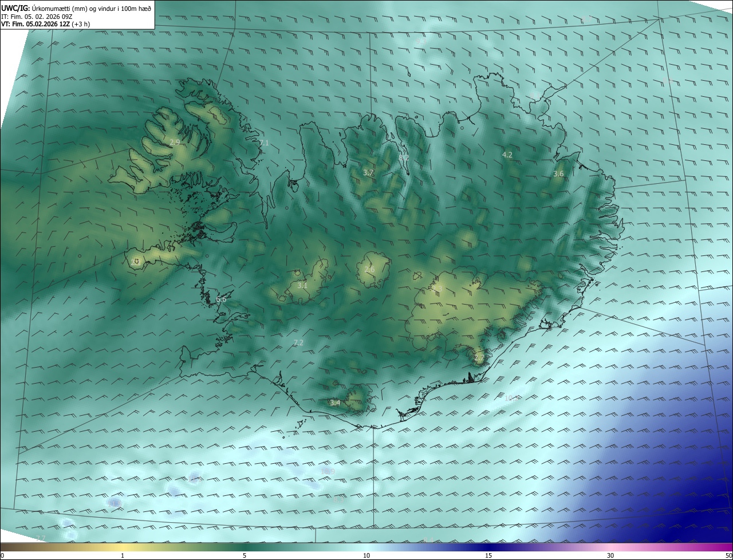The height and width of the screenshot is (560, 733).
Task: Click the 15 tick on the colorbar
Action: click(x=488, y=555)
